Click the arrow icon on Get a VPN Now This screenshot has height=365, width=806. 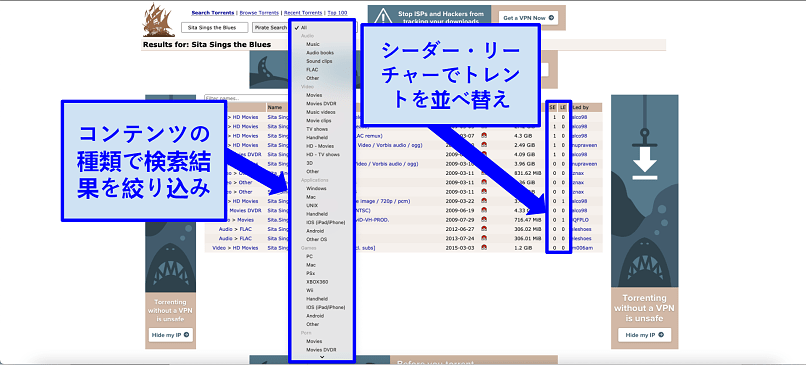pos(551,17)
